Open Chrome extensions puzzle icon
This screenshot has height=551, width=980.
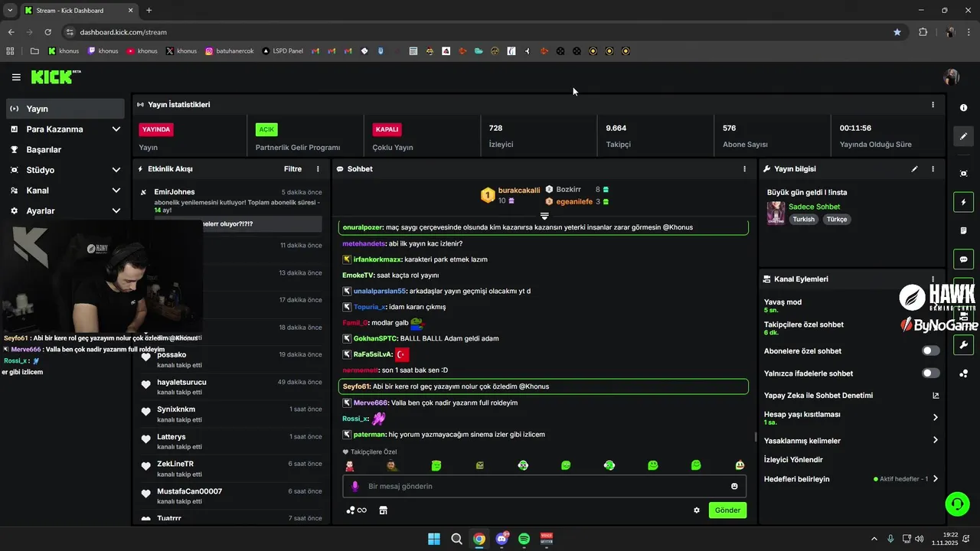923,32
